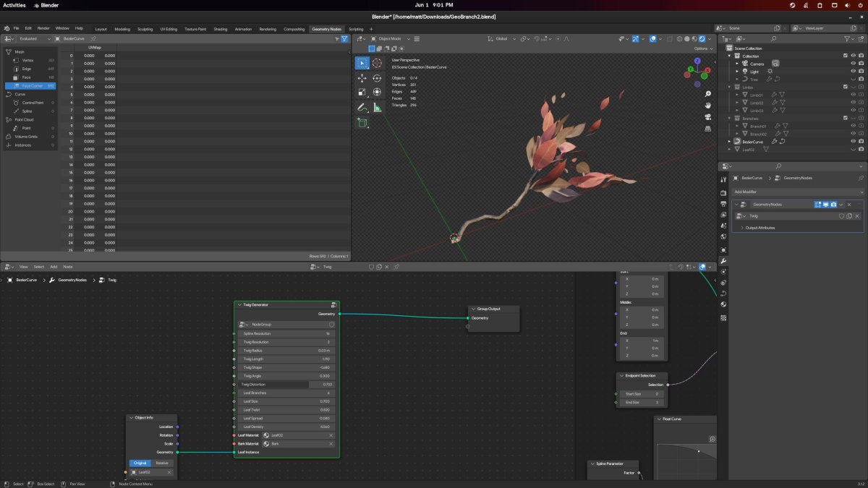Choose the Rotate tool in viewport toolbar
This screenshot has width=868, height=488.
tap(377, 78)
